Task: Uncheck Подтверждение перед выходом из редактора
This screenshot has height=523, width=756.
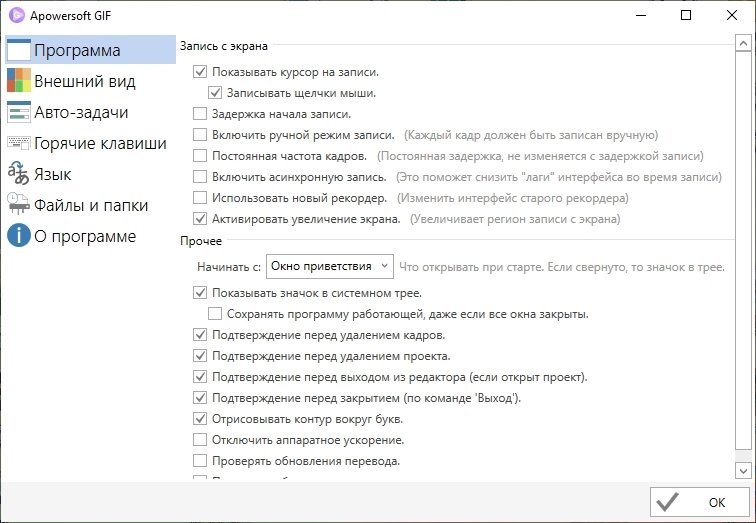Action: (200, 376)
